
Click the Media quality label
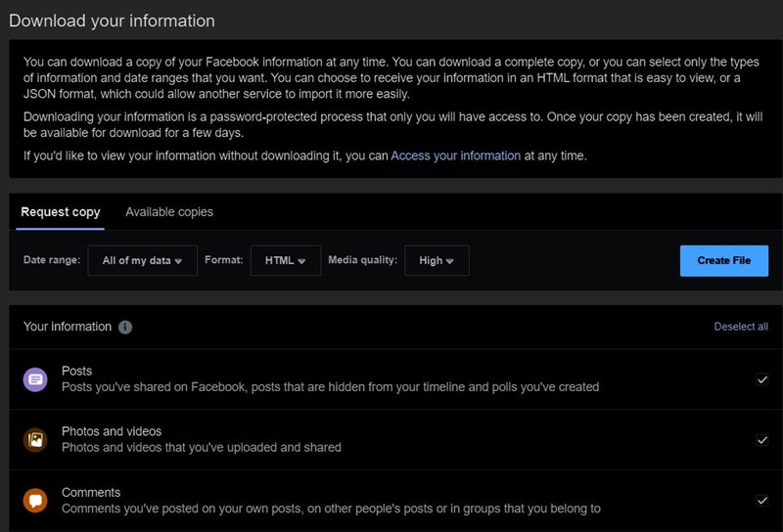pos(362,260)
